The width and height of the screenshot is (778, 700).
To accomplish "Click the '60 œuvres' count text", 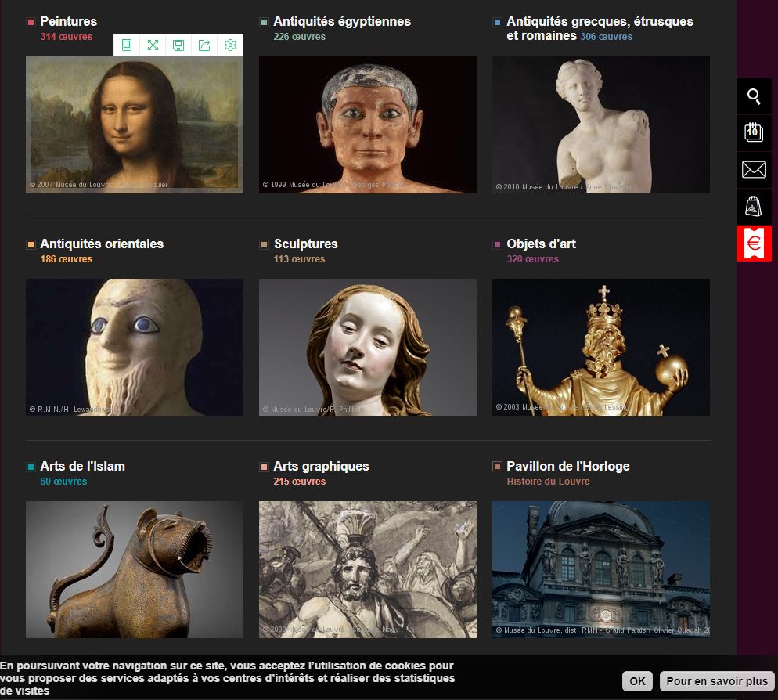I will pyautogui.click(x=63, y=481).
